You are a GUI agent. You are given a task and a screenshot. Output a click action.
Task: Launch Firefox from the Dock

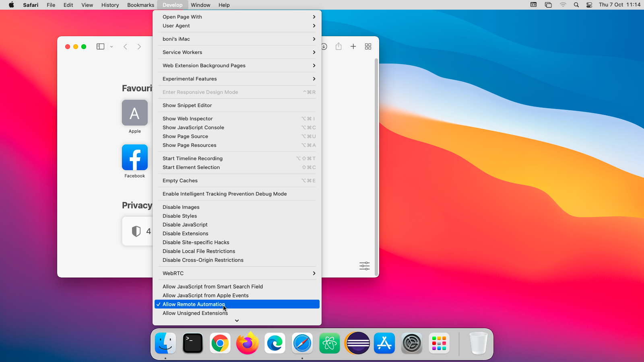click(x=247, y=343)
